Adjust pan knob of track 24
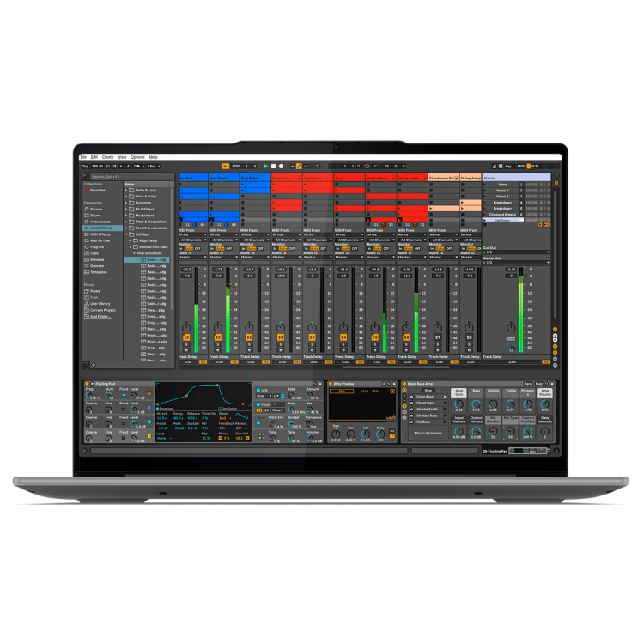Image resolution: width=644 pixels, height=644 pixels. (x=343, y=327)
